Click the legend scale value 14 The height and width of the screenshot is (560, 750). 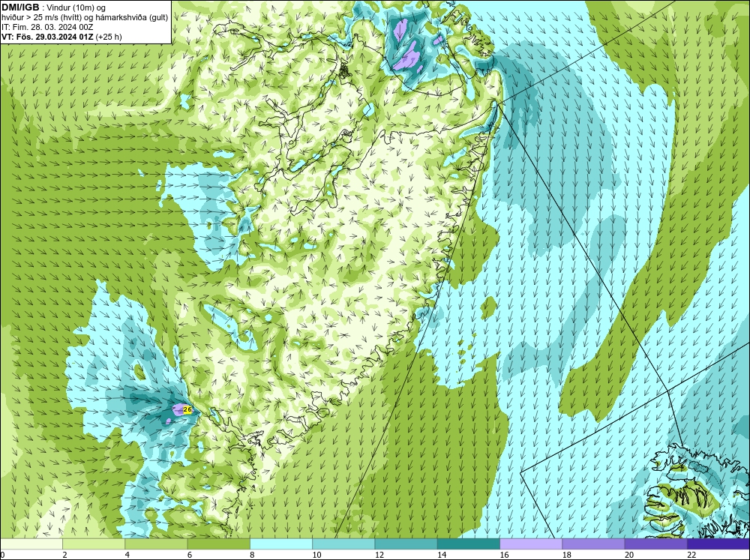(x=442, y=555)
